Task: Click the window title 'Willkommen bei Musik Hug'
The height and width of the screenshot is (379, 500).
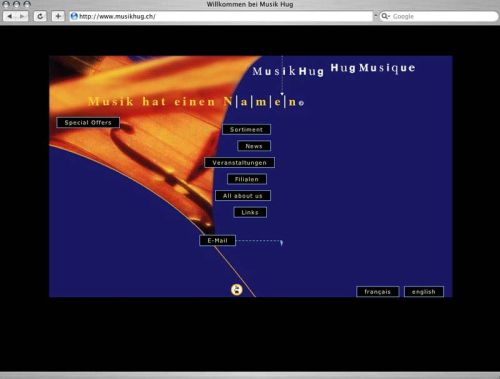Action: click(x=250, y=4)
